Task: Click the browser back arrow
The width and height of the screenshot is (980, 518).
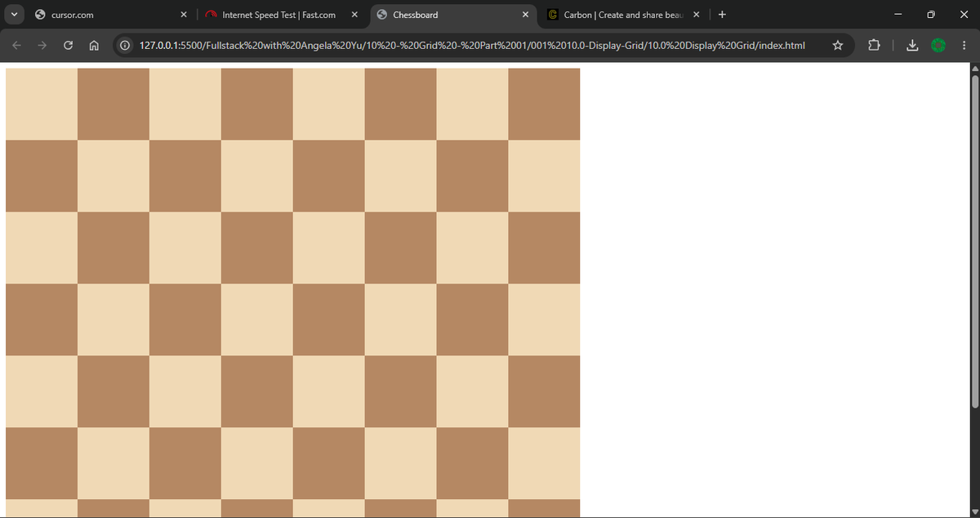Action: (16, 46)
